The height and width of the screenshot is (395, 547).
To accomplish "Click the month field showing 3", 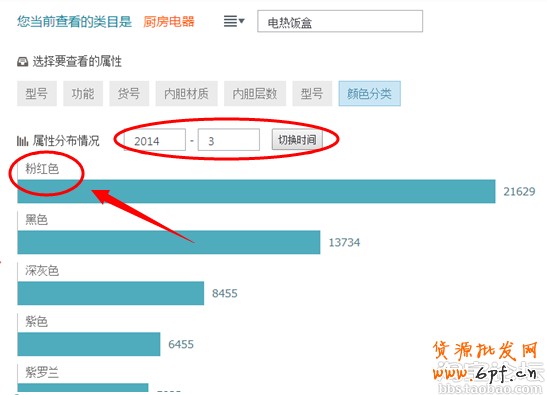I will [229, 140].
